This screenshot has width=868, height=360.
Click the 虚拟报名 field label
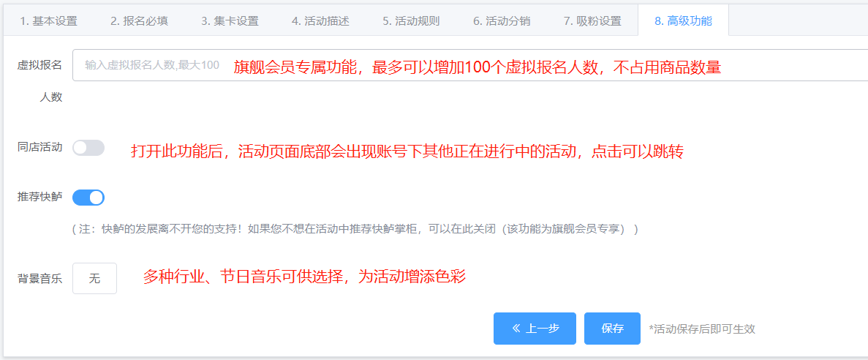click(39, 65)
